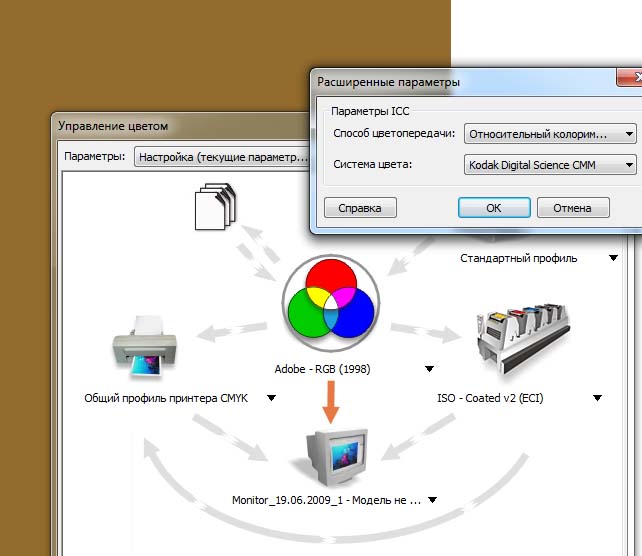Click the printing press separations icon

click(x=523, y=339)
